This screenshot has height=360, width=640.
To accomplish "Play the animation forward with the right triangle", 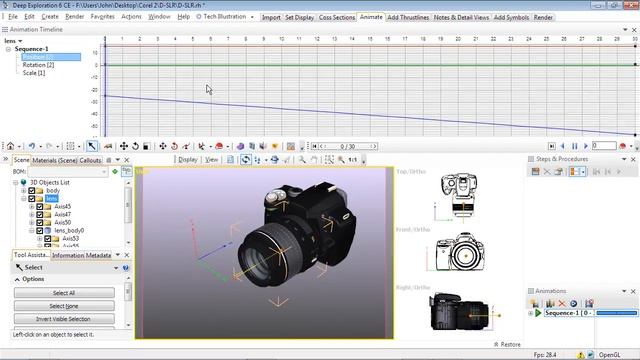I will click(x=586, y=146).
